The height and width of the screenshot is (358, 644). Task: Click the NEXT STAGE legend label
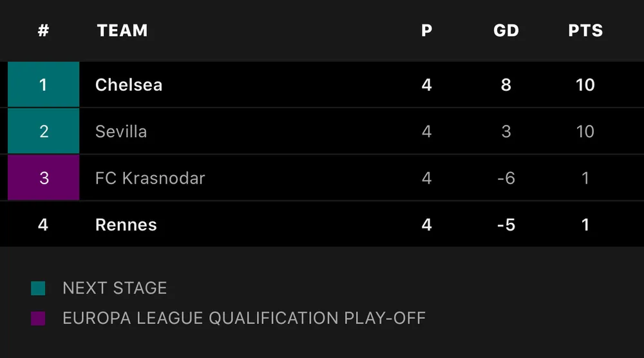tap(115, 288)
